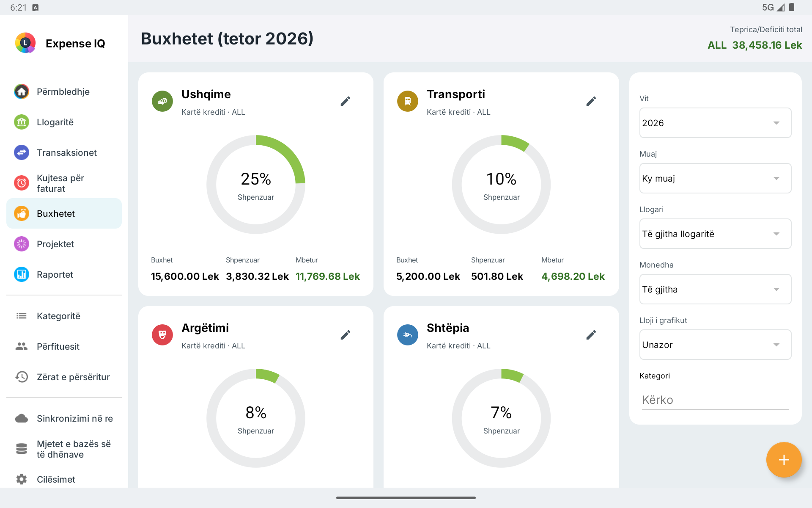
Task: Edit the Argëtimi budget pencil icon
Action: [346, 335]
